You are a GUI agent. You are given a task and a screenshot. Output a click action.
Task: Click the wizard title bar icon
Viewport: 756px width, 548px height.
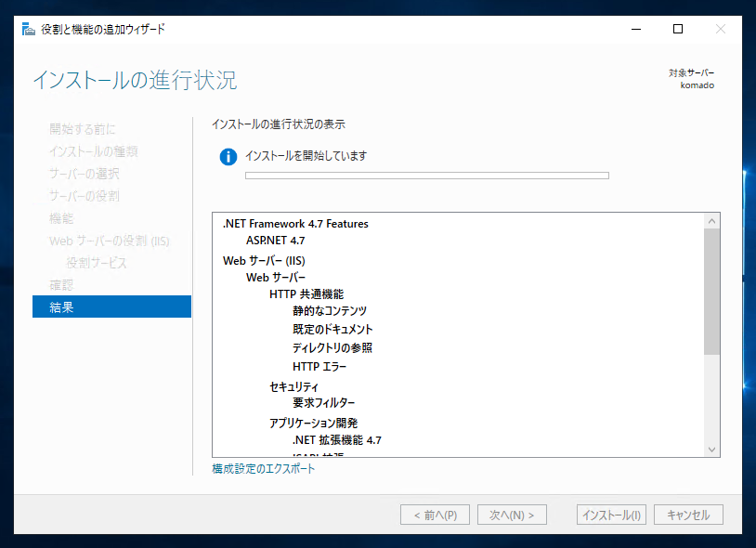[x=29, y=30]
